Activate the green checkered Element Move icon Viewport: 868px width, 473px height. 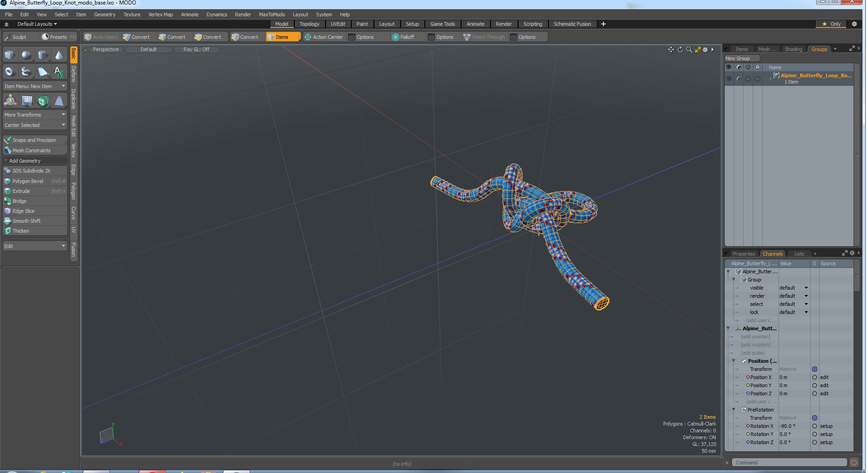click(x=43, y=101)
